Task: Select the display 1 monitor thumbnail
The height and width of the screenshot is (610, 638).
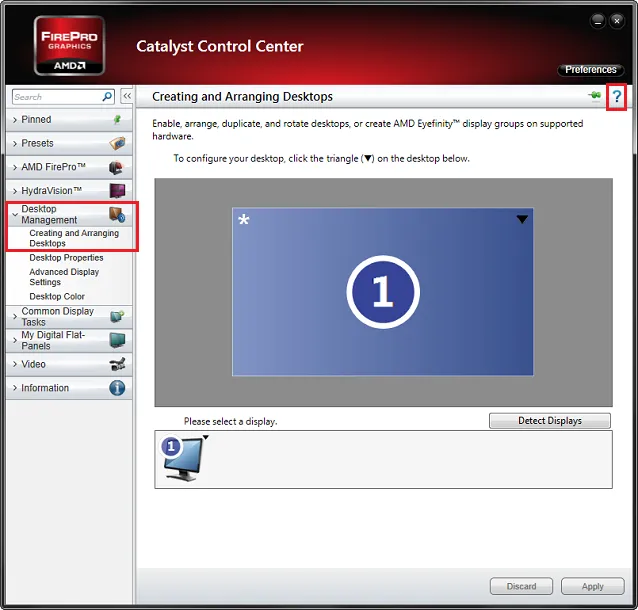Action: coord(185,458)
